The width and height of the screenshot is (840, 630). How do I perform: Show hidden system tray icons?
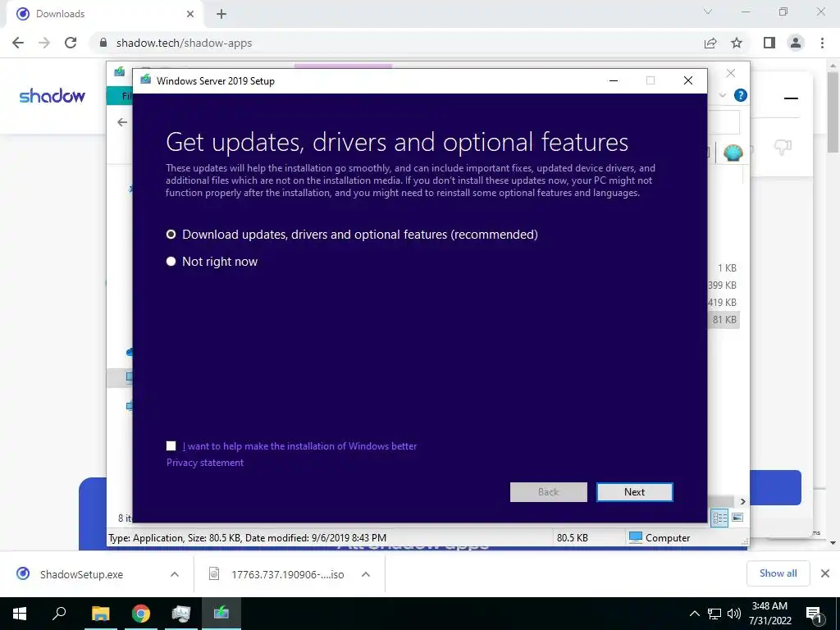[x=694, y=614]
